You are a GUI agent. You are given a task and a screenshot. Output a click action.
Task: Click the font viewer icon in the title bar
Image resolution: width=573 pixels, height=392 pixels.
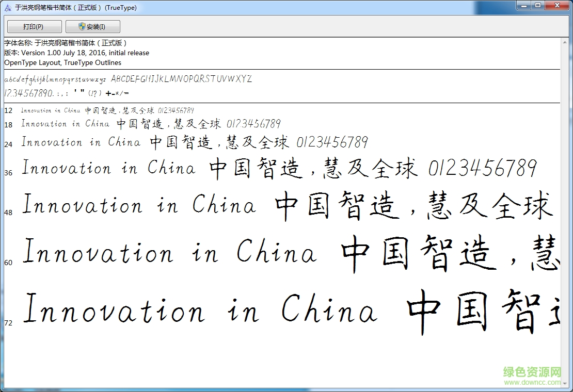[x=7, y=8]
